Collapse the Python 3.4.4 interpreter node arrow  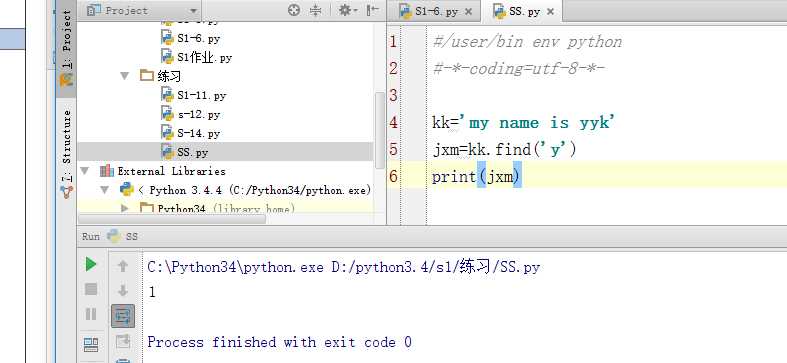coord(104,190)
